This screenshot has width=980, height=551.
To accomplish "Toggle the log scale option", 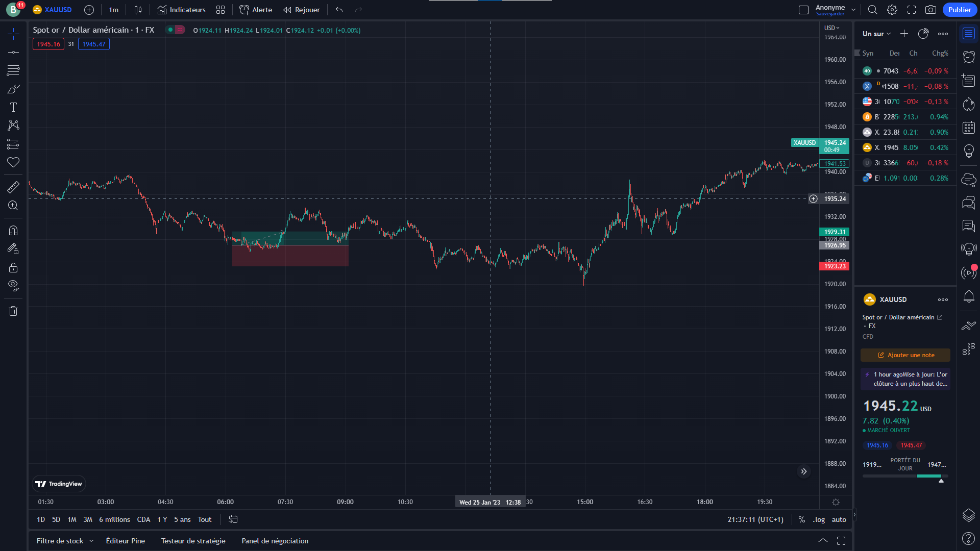I will pos(819,519).
